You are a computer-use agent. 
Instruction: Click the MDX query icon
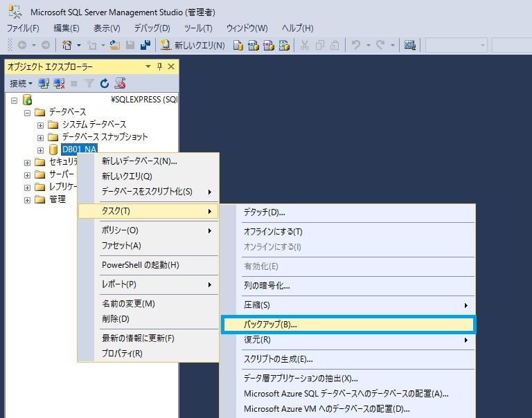(254, 45)
